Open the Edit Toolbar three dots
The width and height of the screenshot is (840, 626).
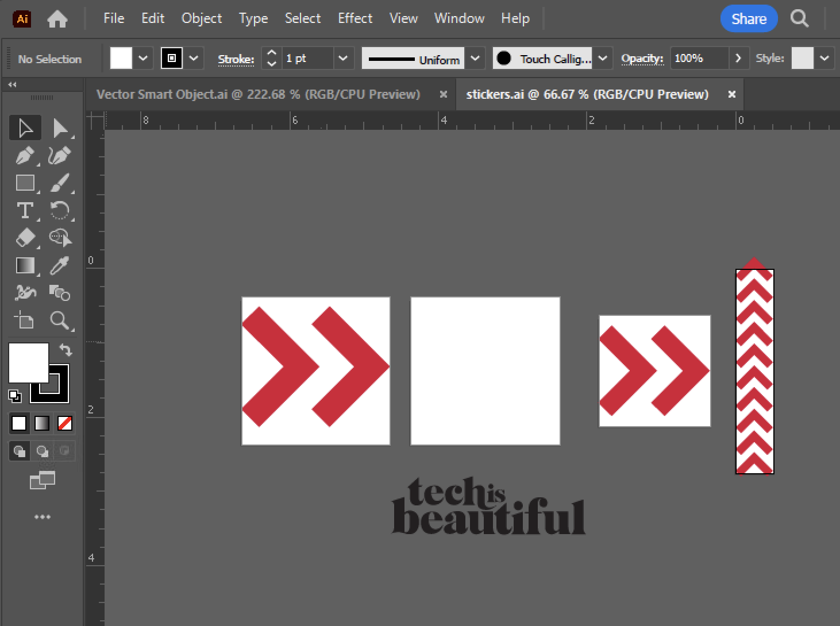42,517
